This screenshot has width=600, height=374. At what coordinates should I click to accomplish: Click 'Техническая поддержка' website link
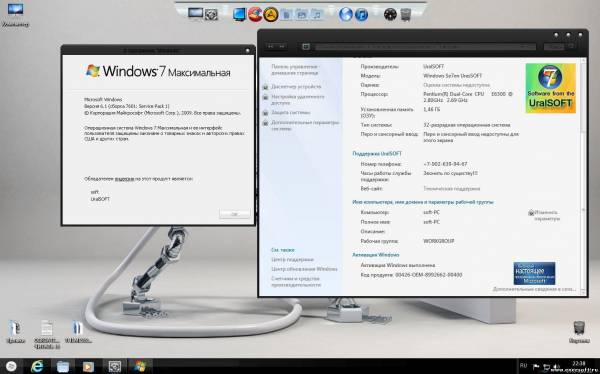pyautogui.click(x=451, y=189)
